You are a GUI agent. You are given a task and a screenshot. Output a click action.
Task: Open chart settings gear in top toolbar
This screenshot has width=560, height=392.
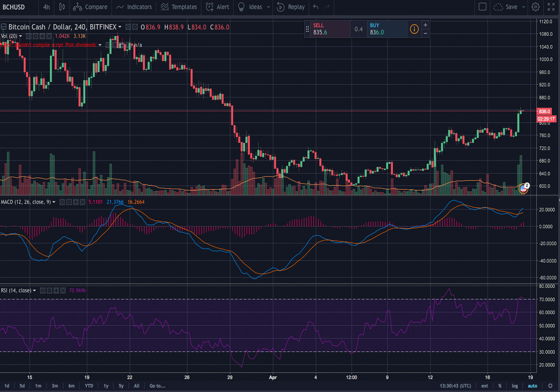pos(536,7)
